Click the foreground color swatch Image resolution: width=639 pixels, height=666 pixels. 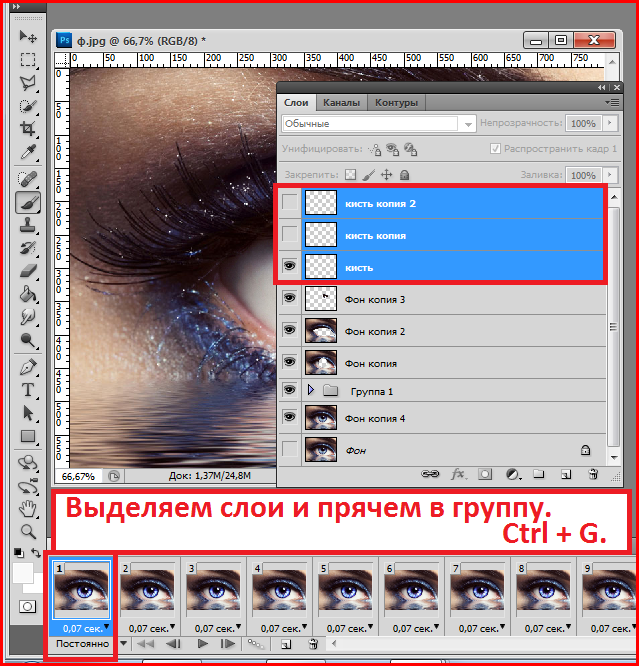pos(23,573)
